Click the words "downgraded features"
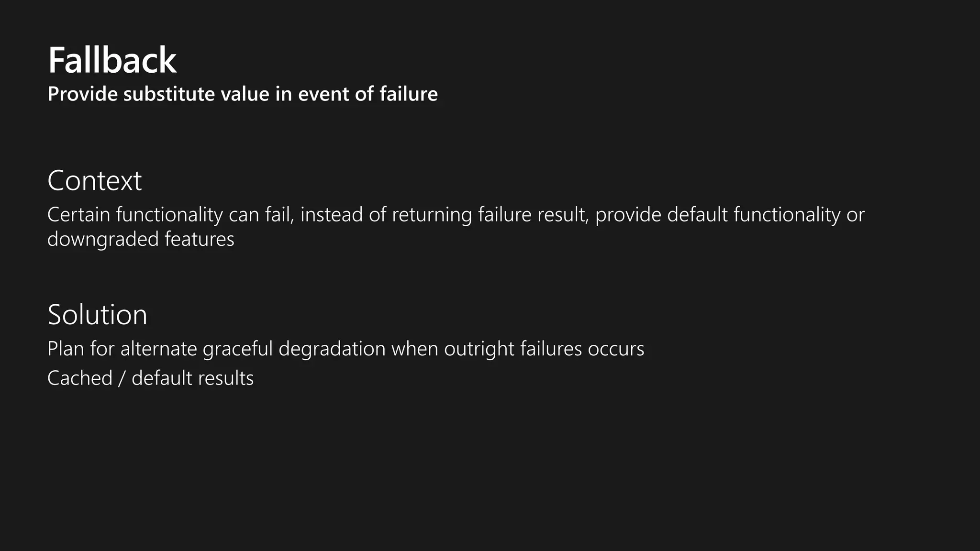Image resolution: width=980 pixels, height=551 pixels. (141, 239)
